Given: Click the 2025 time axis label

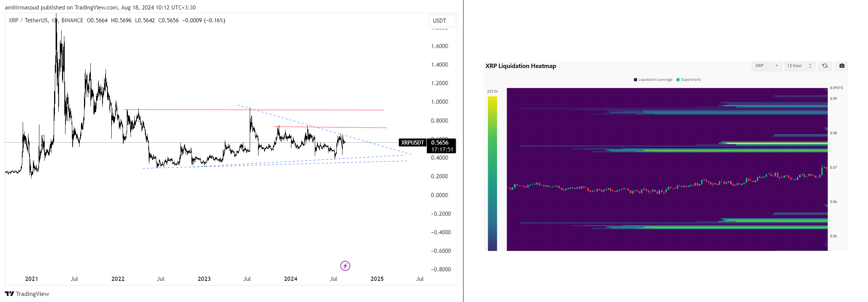Looking at the screenshot, I should click(x=377, y=279).
